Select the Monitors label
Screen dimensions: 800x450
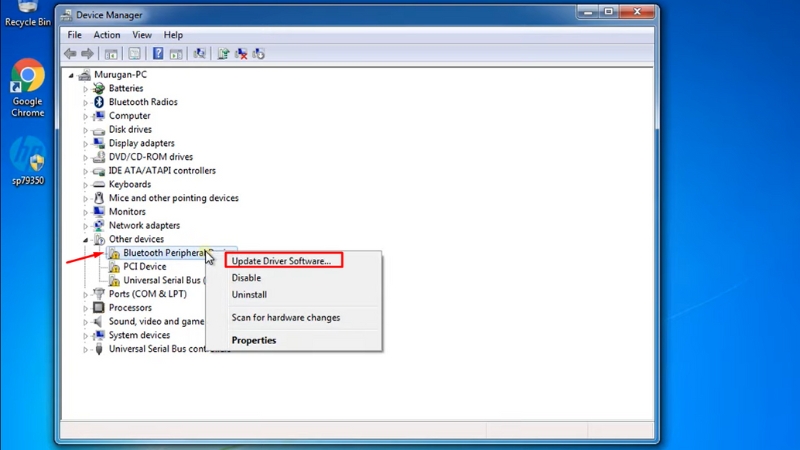coord(127,212)
